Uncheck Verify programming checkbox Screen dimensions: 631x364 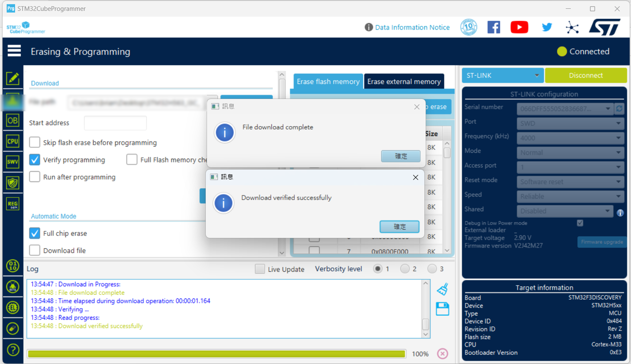click(35, 160)
